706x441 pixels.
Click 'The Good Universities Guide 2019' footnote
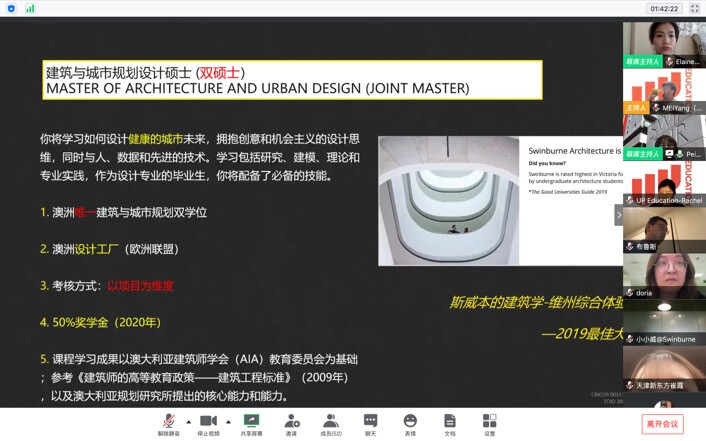[x=568, y=192]
